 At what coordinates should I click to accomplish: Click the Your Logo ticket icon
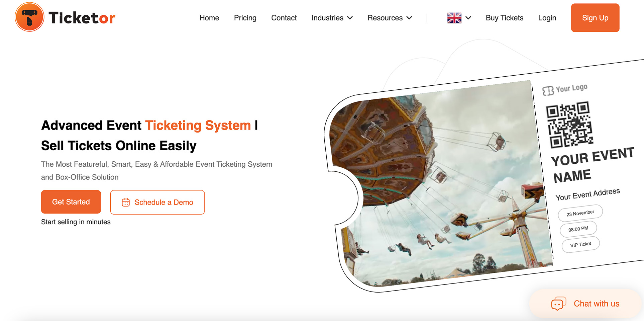tap(548, 91)
